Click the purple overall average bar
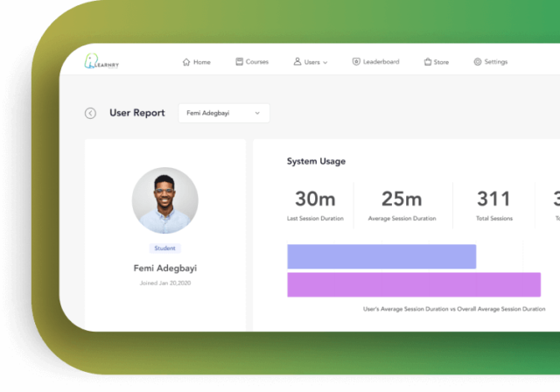The image size is (560, 392). click(413, 285)
